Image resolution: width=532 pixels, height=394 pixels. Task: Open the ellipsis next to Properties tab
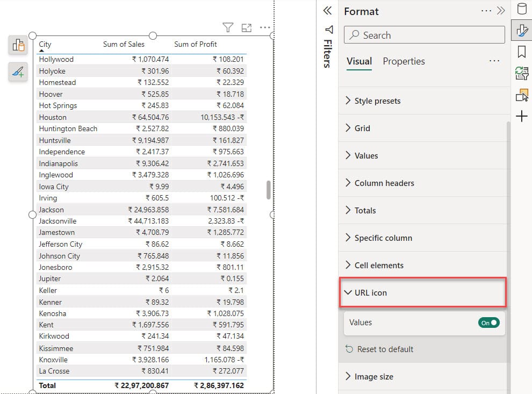[494, 61]
